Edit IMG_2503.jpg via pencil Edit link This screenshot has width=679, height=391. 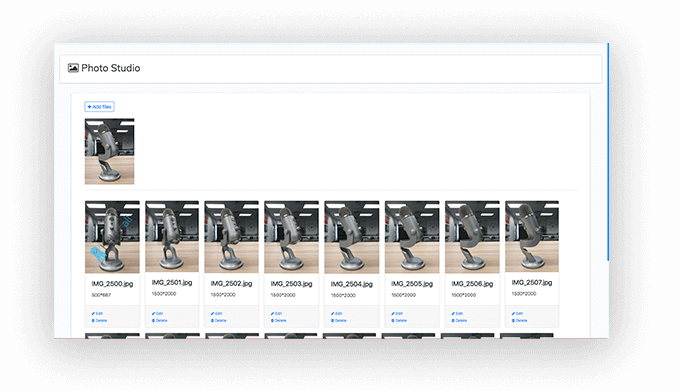(x=276, y=313)
